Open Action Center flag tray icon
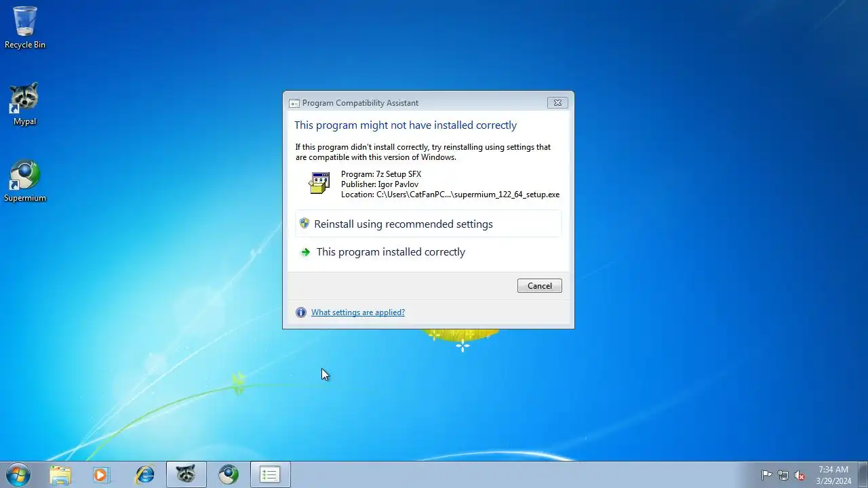868x488 pixels. click(x=766, y=475)
